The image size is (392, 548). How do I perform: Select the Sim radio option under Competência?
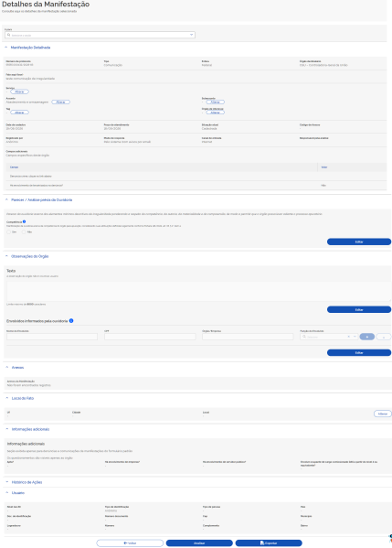9,232
